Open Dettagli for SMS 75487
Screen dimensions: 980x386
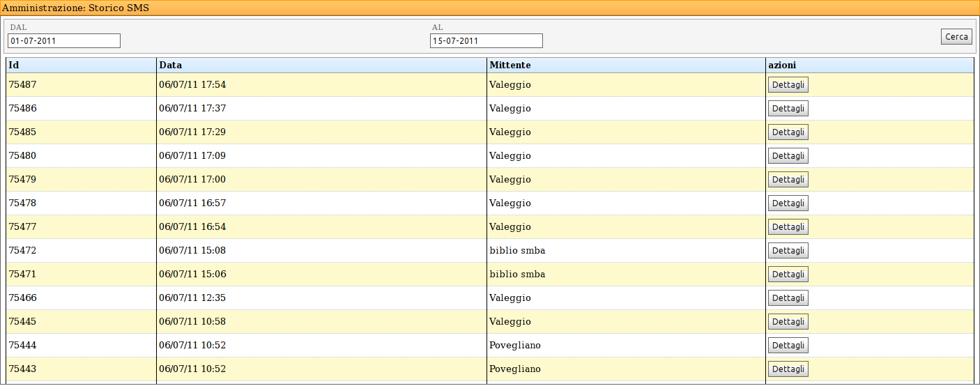point(788,85)
